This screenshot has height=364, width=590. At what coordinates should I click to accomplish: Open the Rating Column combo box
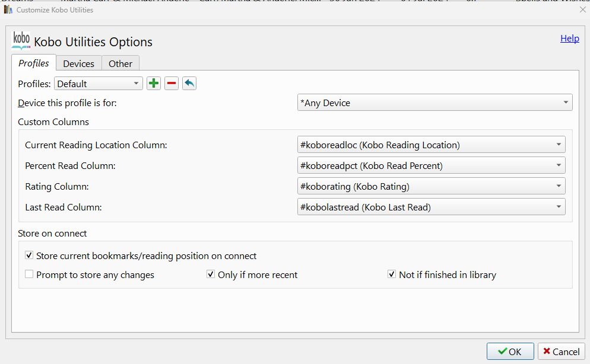(431, 186)
